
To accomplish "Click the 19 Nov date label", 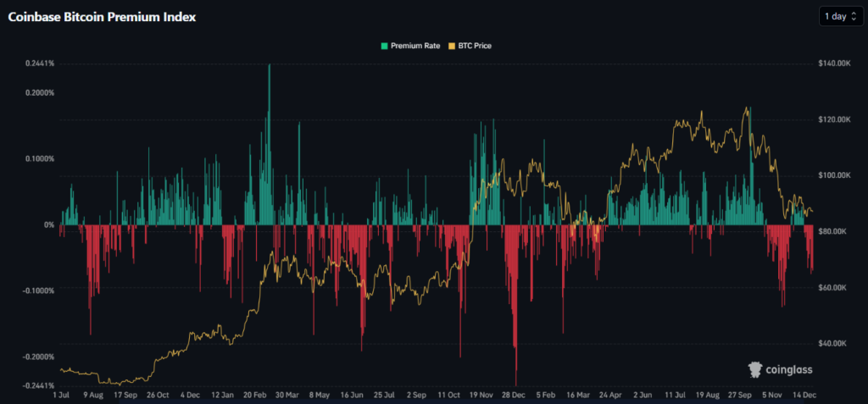I will point(481,396).
